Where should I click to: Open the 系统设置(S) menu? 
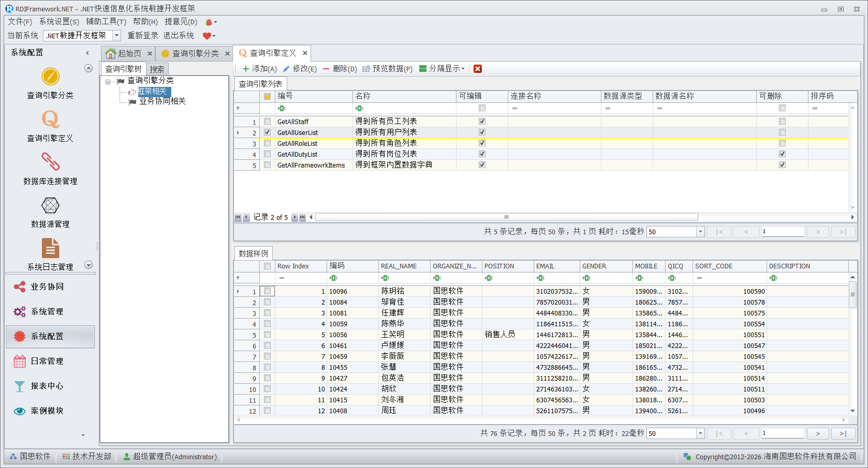point(59,22)
